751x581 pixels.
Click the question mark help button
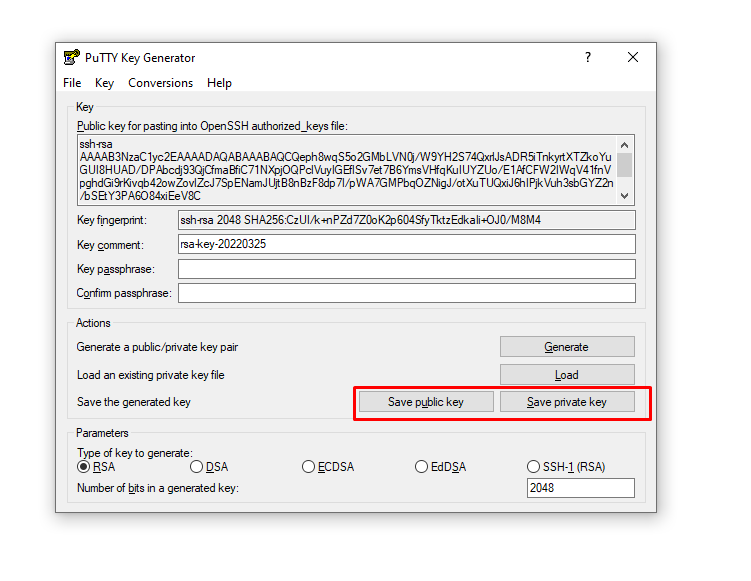(x=588, y=57)
